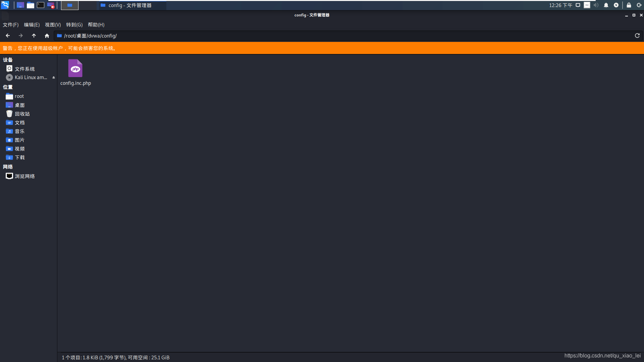Open the 编辑(E) menu
644x362 pixels.
coord(32,25)
